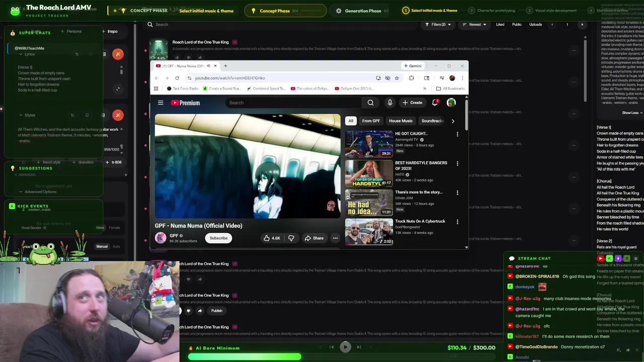Add Inspo in the song creator
Image resolution: width=644 pixels, height=362 pixels.
click(x=110, y=31)
